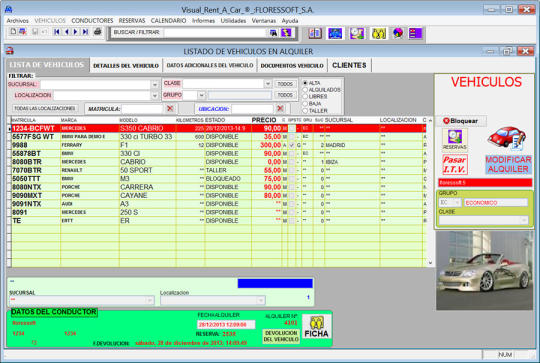
Task: Open the pie chart toolbar icon
Action: (x=398, y=33)
